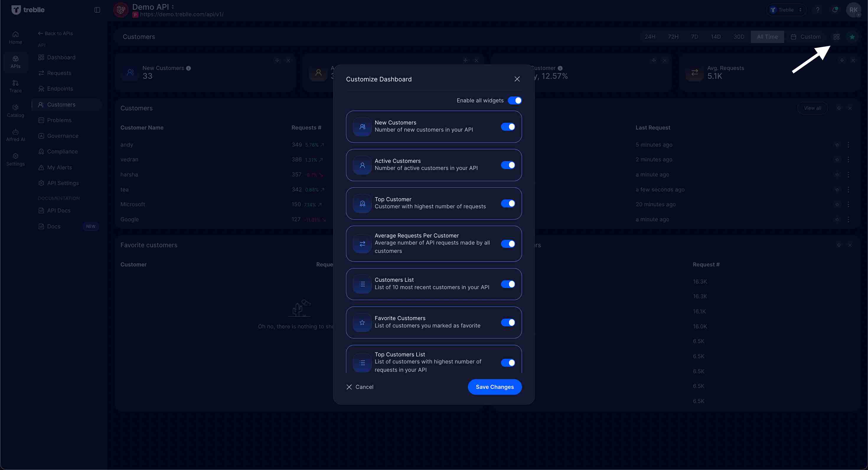
Task: Open the Trace section from the sidebar
Action: click(15, 86)
